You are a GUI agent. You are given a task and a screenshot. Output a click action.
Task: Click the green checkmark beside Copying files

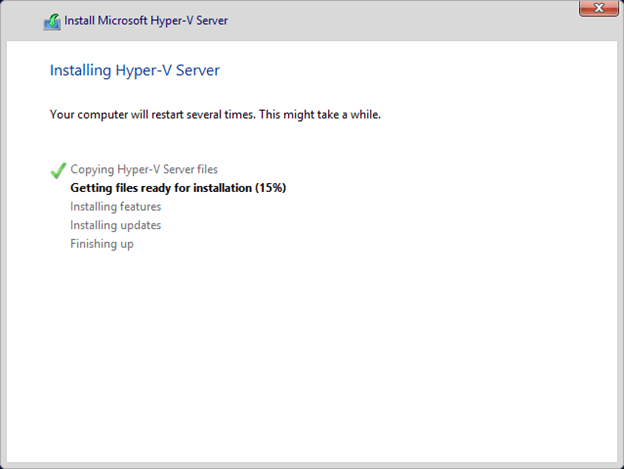pyautogui.click(x=58, y=171)
